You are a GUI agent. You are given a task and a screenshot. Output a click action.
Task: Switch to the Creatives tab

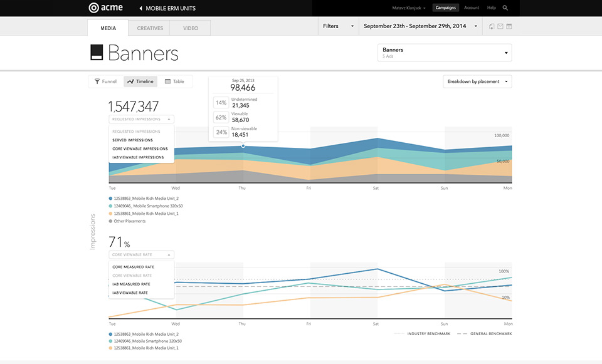click(x=150, y=28)
